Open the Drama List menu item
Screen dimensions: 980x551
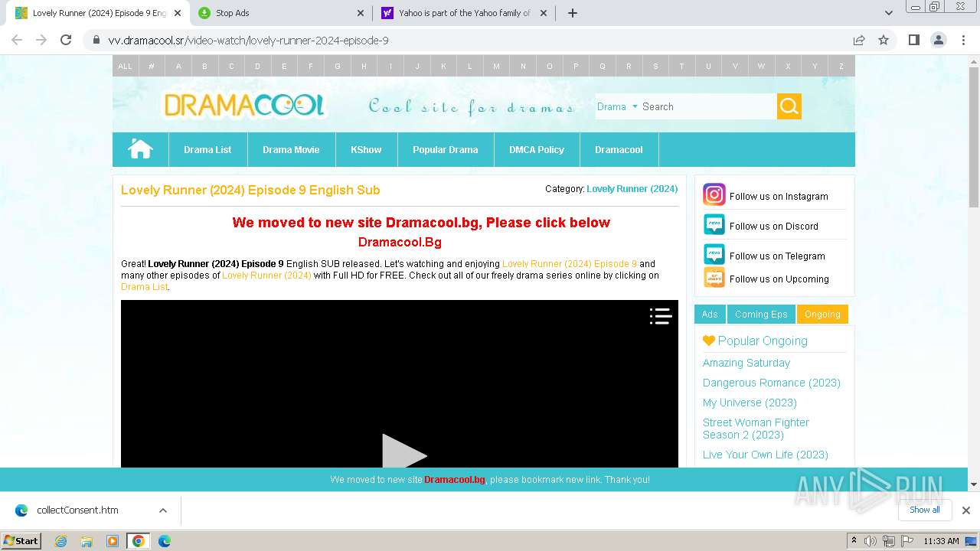pyautogui.click(x=207, y=149)
